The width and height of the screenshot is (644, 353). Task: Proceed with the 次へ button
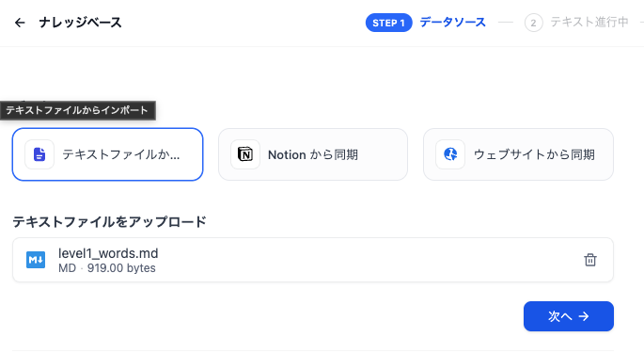[x=569, y=316]
